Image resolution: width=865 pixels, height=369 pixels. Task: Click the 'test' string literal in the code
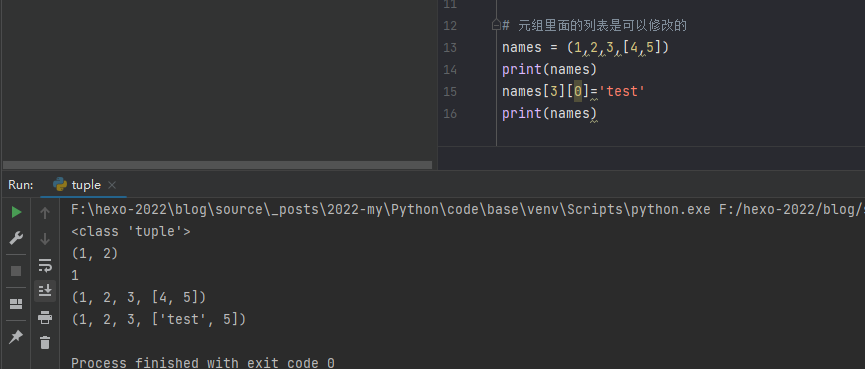click(x=622, y=92)
